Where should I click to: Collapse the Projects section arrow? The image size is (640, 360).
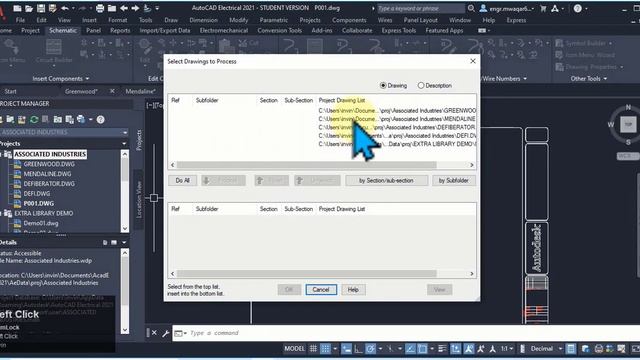[x=124, y=144]
